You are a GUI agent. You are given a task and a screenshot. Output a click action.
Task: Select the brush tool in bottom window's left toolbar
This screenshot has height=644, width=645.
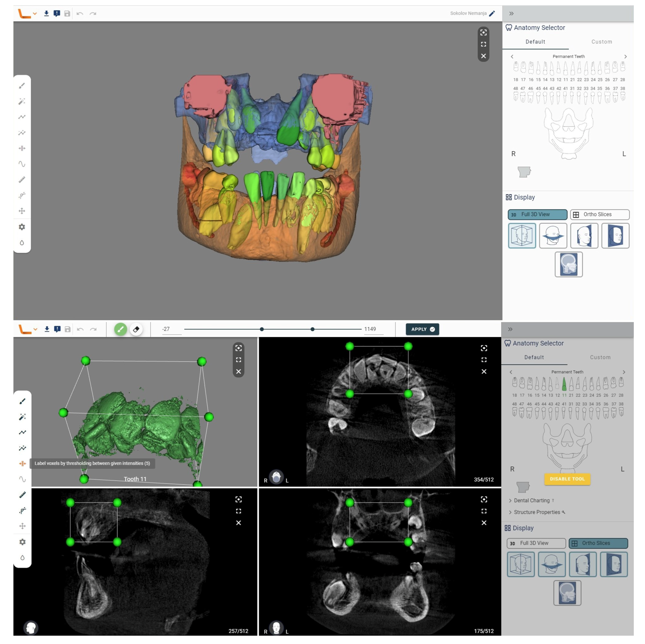[x=22, y=401]
